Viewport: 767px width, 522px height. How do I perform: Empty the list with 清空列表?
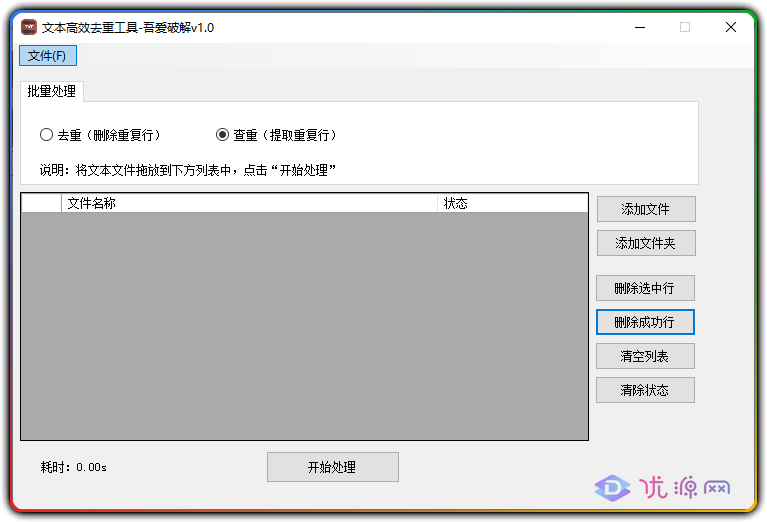coord(645,356)
